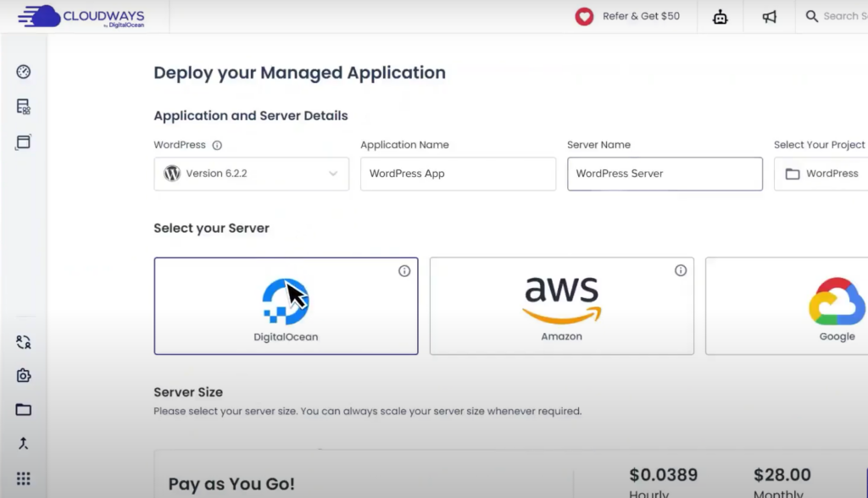Open the servers icon in sidebar
This screenshot has height=498, width=868.
[23, 106]
